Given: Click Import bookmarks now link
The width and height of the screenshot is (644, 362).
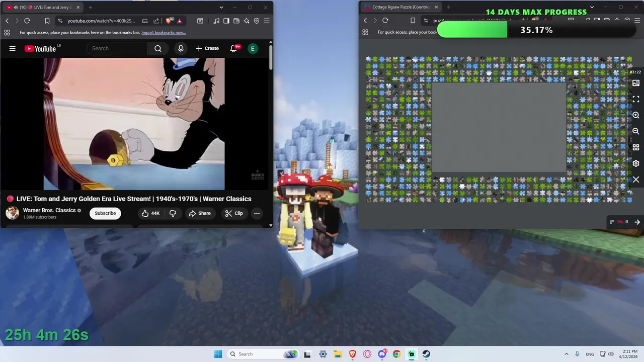Looking at the screenshot, I should [164, 32].
